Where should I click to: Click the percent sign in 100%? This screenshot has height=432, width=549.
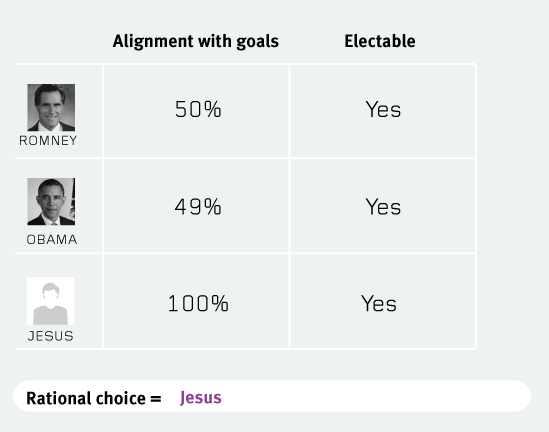click(220, 303)
